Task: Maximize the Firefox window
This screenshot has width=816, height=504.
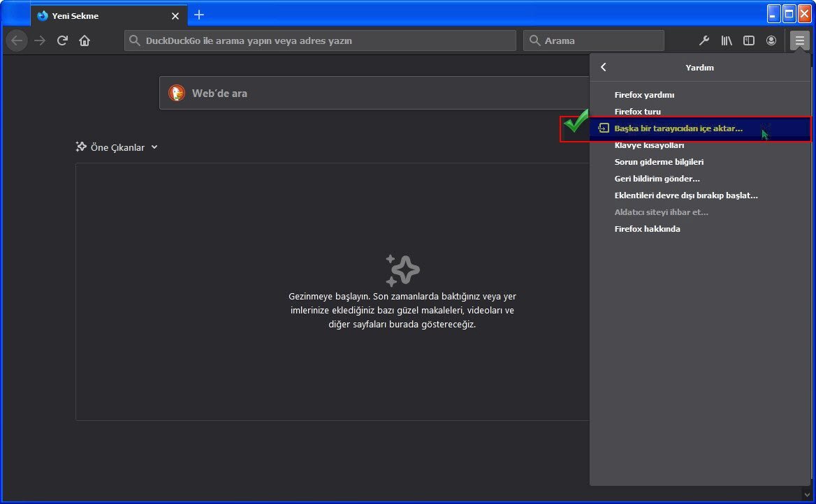Action: coord(789,14)
